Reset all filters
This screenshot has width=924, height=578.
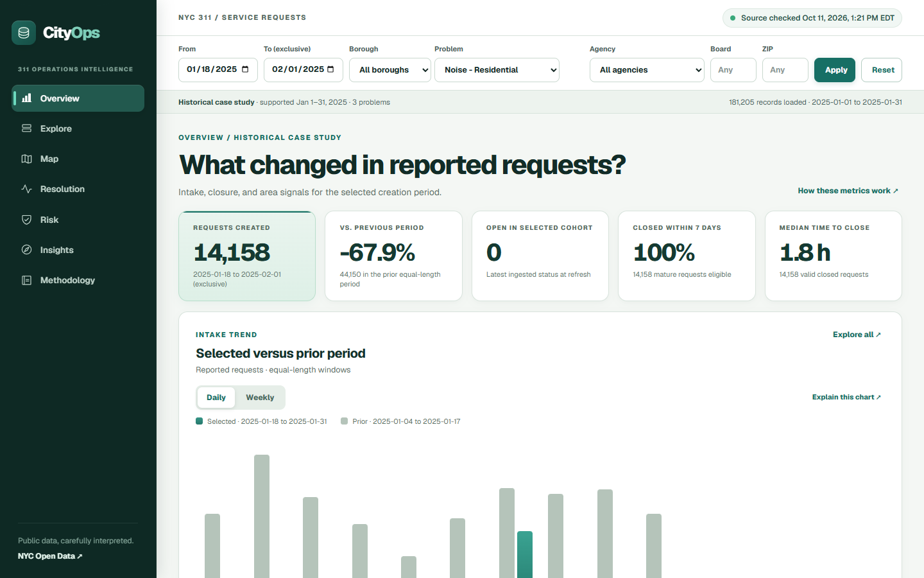[x=883, y=70]
